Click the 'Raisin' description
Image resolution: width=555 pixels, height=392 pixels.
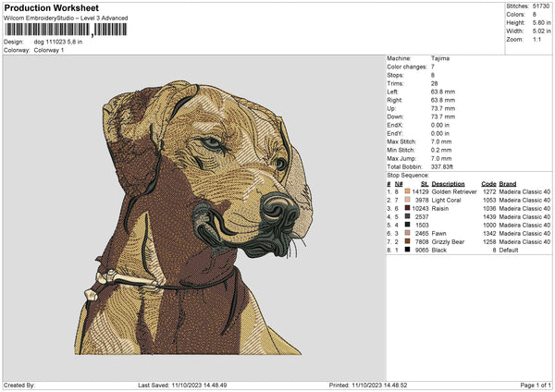pyautogui.click(x=440, y=208)
